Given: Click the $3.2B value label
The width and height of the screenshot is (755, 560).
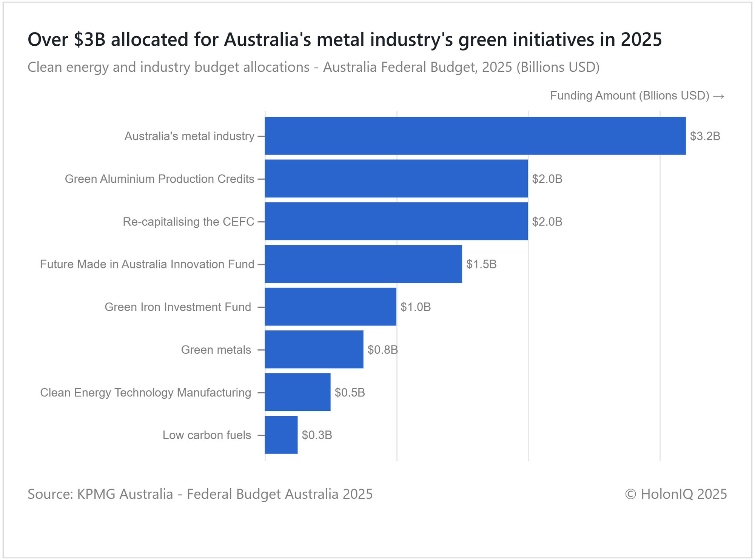Looking at the screenshot, I should click(705, 136).
